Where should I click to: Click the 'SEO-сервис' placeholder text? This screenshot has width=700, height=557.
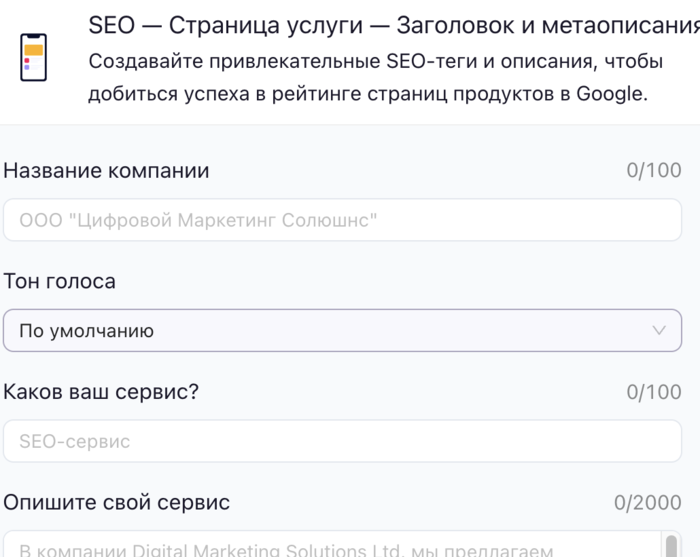[x=75, y=441]
